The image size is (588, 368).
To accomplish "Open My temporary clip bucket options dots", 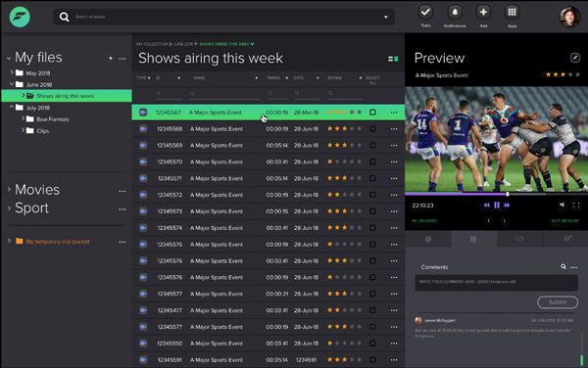I will [122, 242].
